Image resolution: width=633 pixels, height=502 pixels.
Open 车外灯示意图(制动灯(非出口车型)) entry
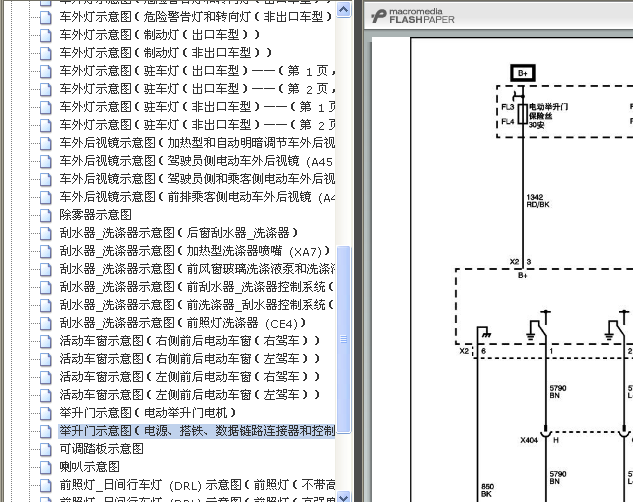pyautogui.click(x=166, y=52)
